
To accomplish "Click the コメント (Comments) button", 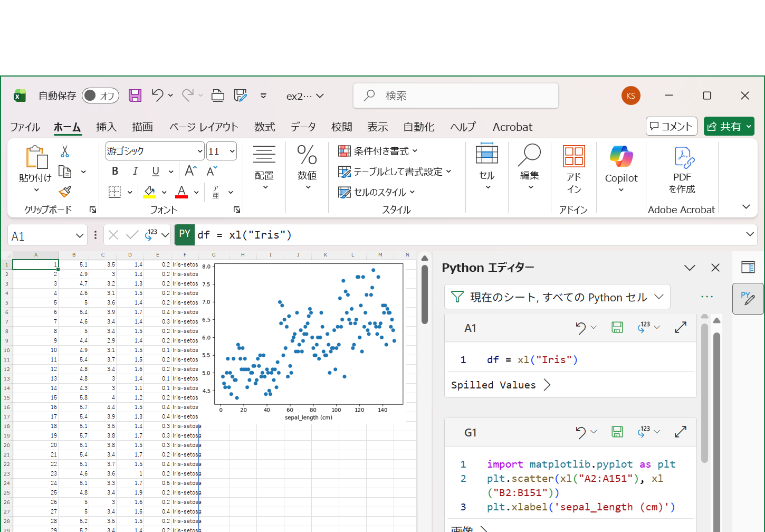I will tap(671, 127).
